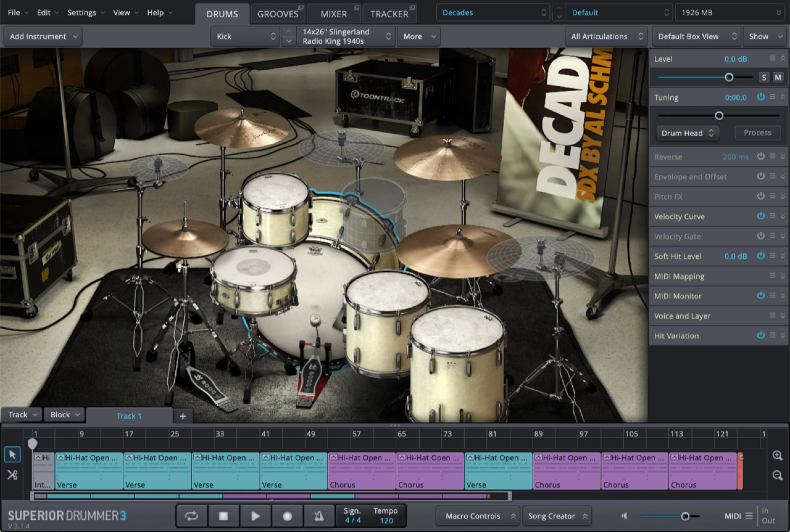This screenshot has width=790, height=532.
Task: Solo the instrument with S button
Action: 764,77
